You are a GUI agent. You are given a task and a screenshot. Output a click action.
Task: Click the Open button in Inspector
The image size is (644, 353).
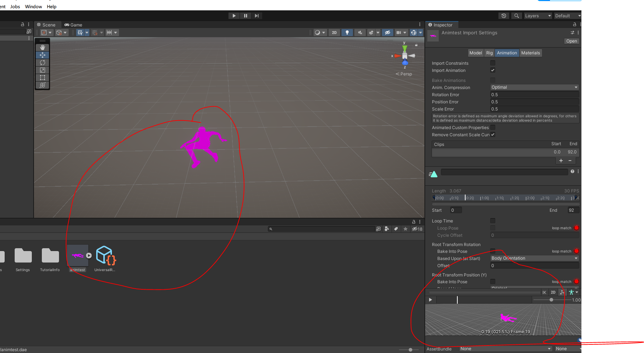pyautogui.click(x=571, y=41)
